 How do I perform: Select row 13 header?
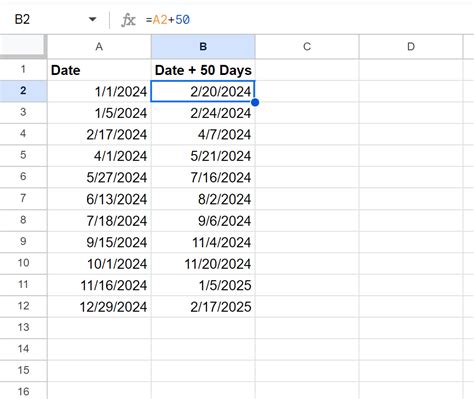23,328
